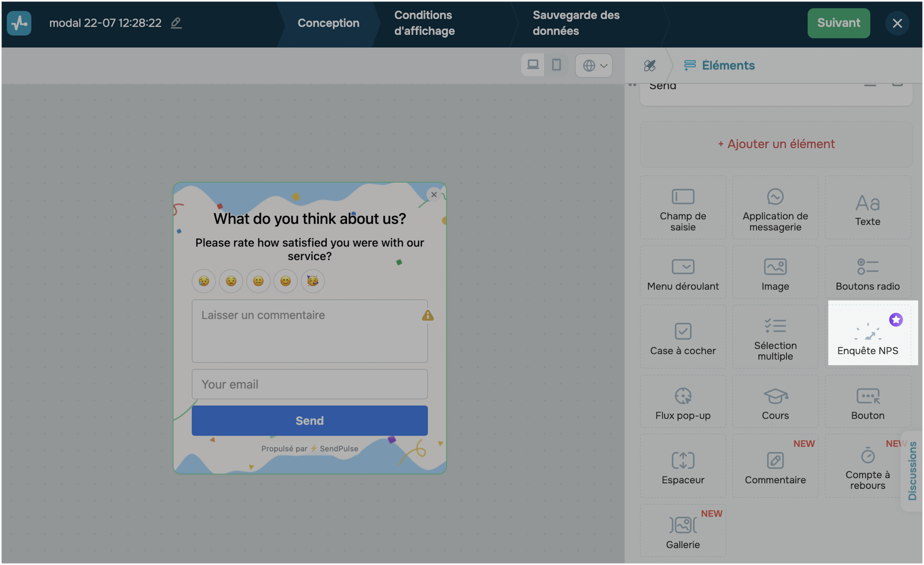The height and width of the screenshot is (565, 924).
Task: Select the Éléments tab
Action: tap(719, 65)
